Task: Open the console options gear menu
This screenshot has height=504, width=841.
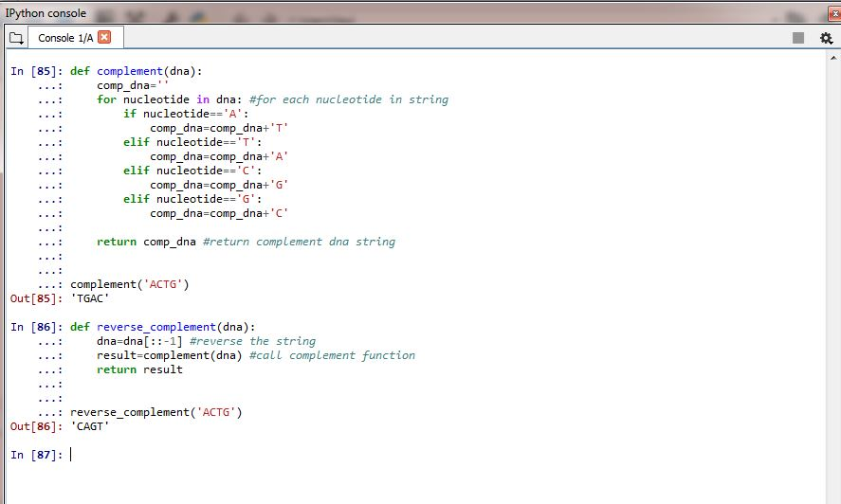Action: pyautogui.click(x=826, y=38)
